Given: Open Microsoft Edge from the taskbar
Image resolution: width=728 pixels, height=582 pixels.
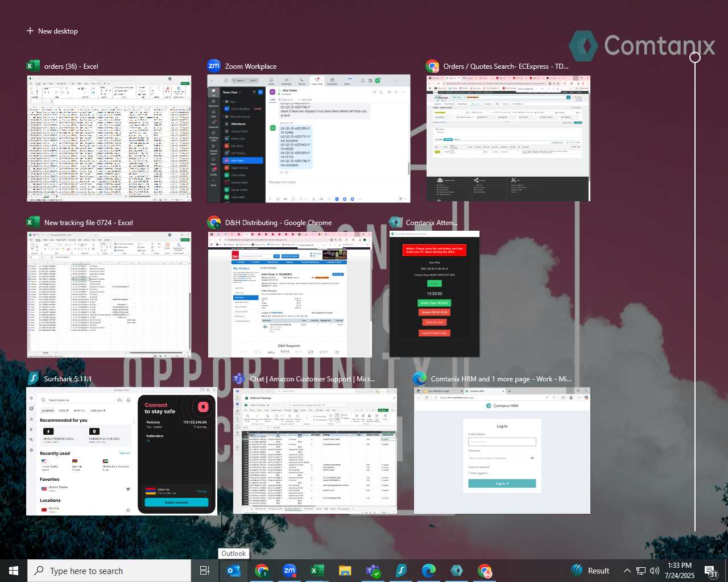Looking at the screenshot, I should tap(429, 571).
